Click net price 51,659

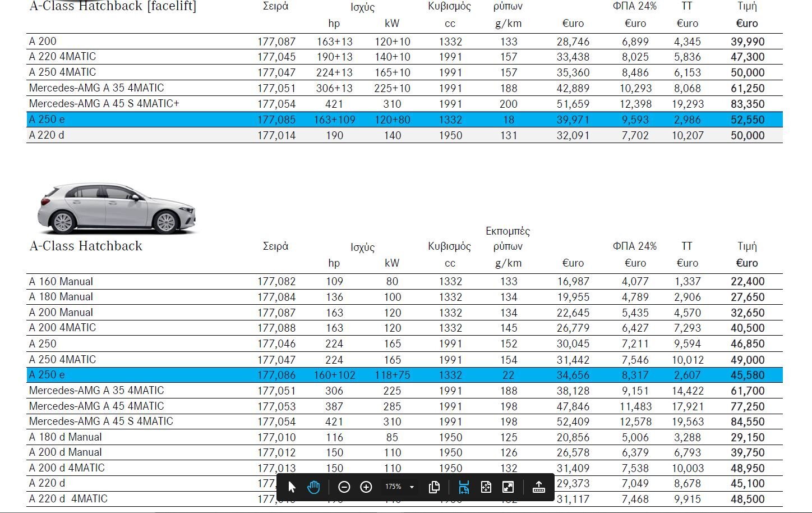[573, 104]
